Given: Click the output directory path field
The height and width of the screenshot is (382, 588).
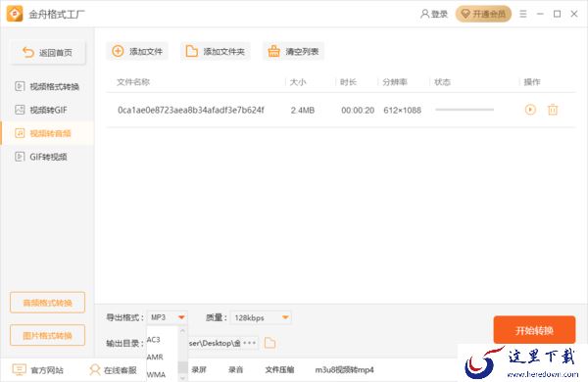Looking at the screenshot, I should pyautogui.click(x=222, y=343).
